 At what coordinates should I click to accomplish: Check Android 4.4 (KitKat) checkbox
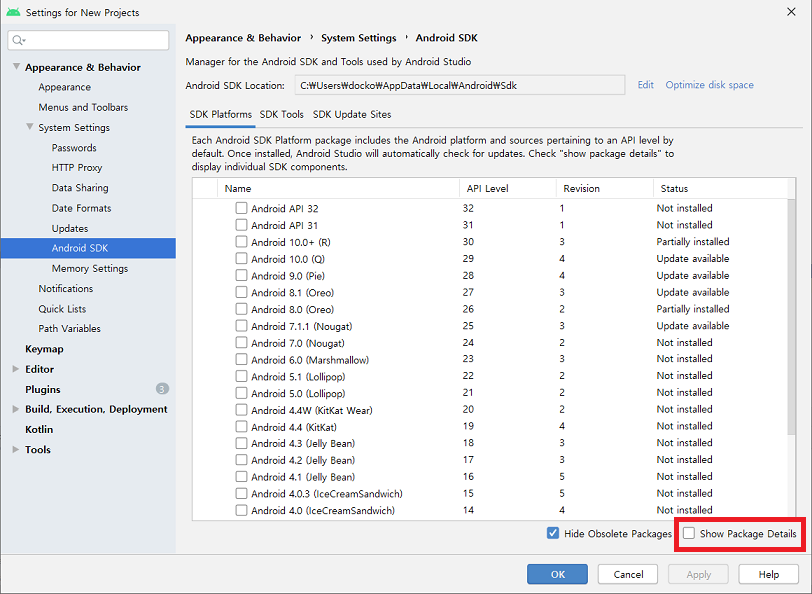pyautogui.click(x=241, y=427)
